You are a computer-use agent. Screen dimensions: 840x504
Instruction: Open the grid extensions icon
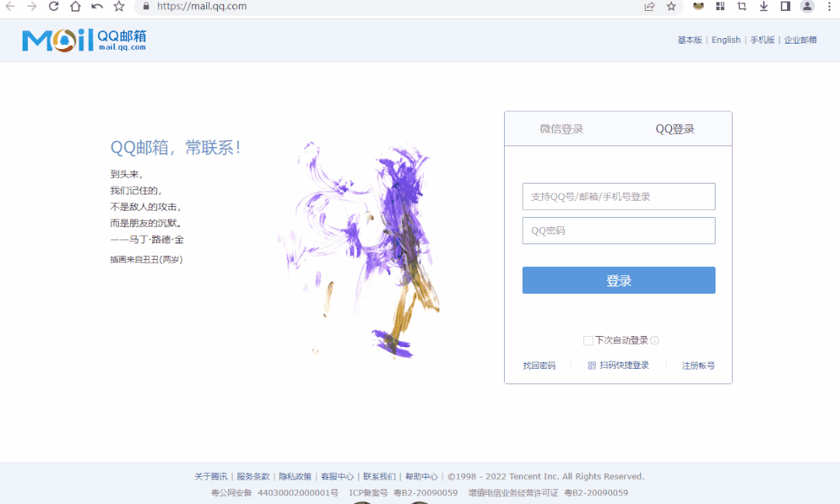720,6
